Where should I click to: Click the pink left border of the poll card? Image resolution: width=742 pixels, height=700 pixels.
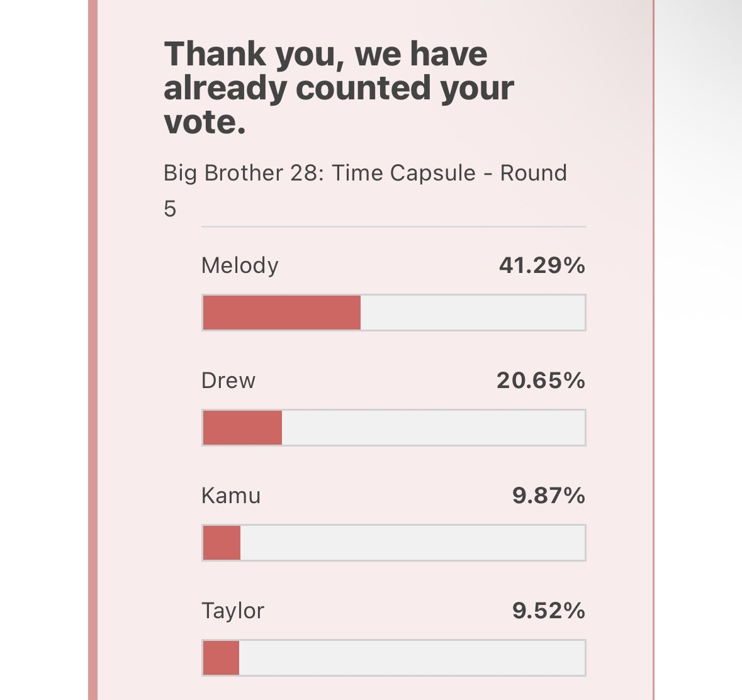[x=93, y=350]
